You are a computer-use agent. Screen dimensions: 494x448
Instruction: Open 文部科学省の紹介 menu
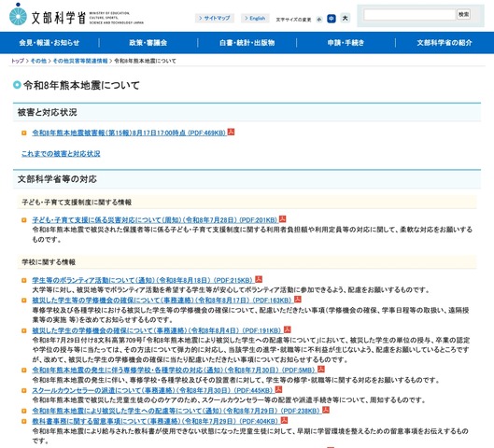[445, 43]
